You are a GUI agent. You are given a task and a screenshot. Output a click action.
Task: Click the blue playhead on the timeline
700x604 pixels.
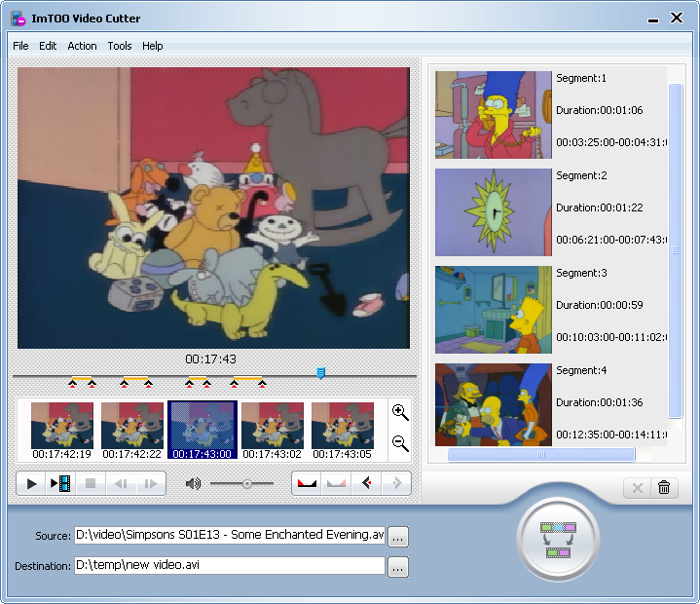click(x=320, y=373)
